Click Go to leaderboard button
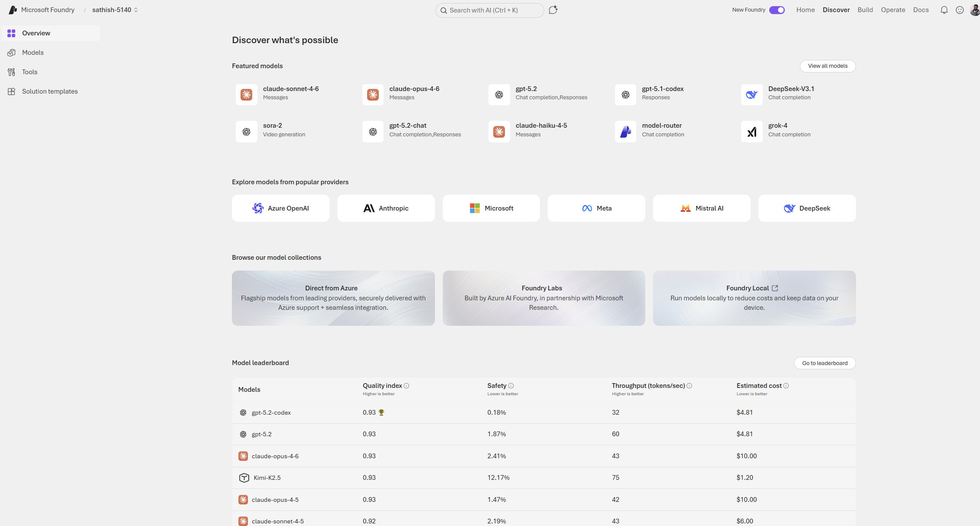The width and height of the screenshot is (980, 526). pos(825,363)
